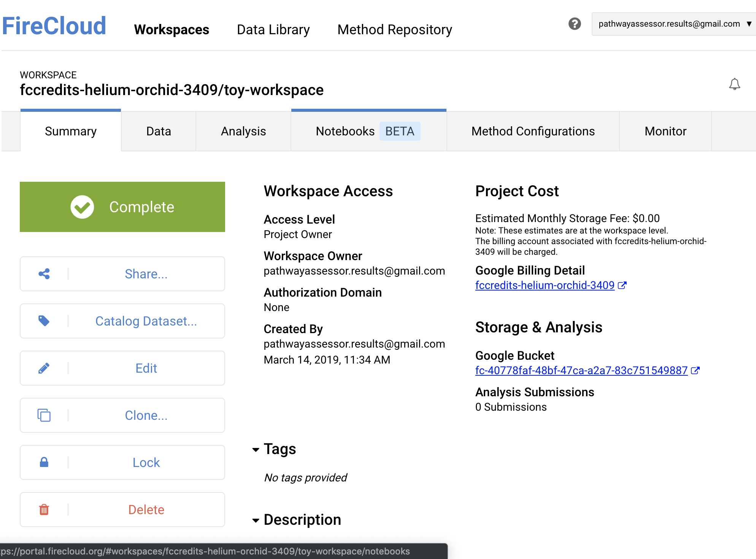Click the Complete checkmark icon
This screenshot has height=559, width=756.
coord(82,207)
